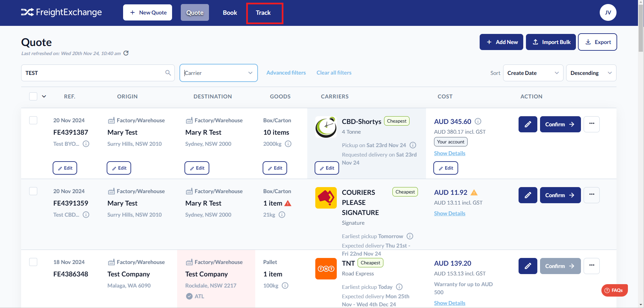Click warning triangle beside AUD 11.92

474,192
